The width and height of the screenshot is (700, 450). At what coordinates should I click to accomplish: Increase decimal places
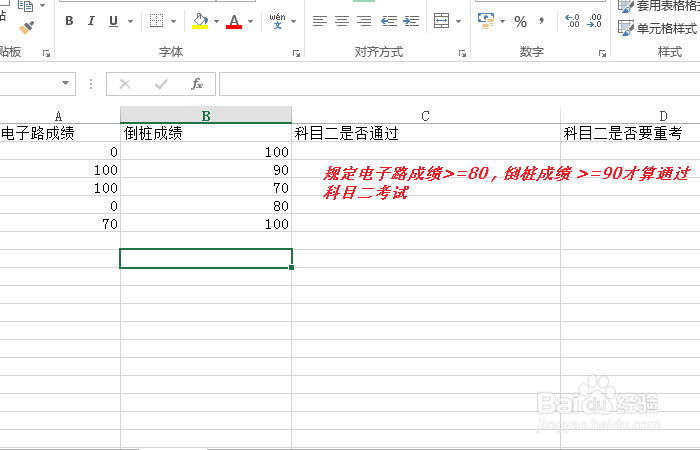pos(572,21)
